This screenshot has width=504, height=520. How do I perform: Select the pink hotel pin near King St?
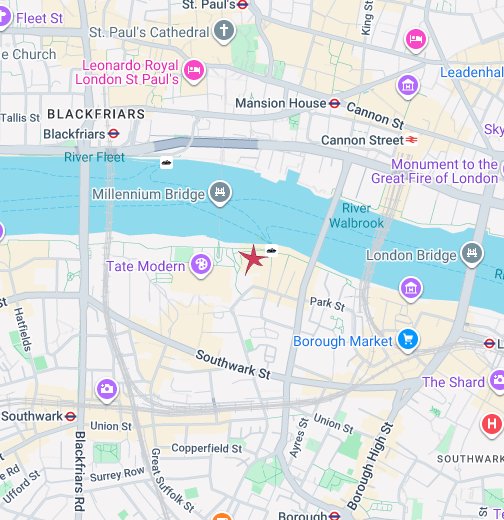(416, 40)
